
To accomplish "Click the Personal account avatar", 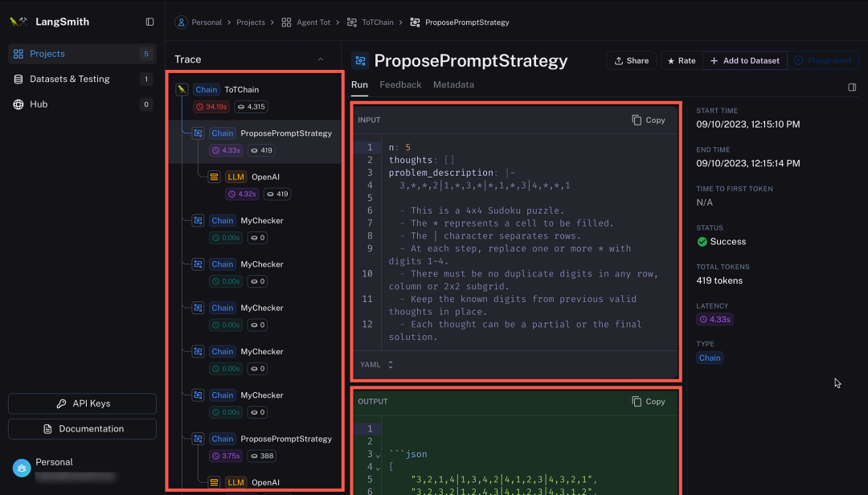I will tap(22, 468).
